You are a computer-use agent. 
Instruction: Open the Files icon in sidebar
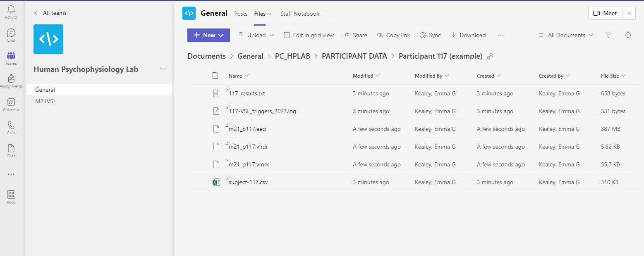[x=11, y=148]
